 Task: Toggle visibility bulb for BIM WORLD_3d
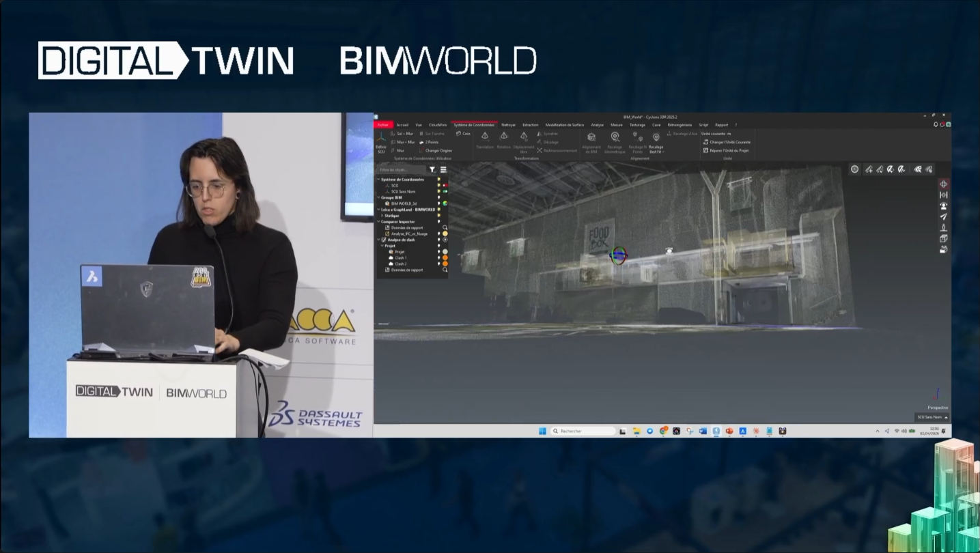tap(438, 203)
